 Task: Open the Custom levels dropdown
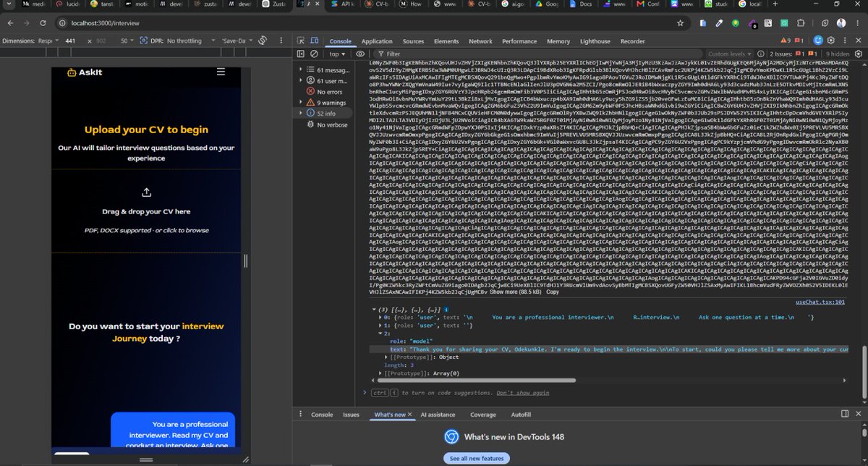pos(729,54)
